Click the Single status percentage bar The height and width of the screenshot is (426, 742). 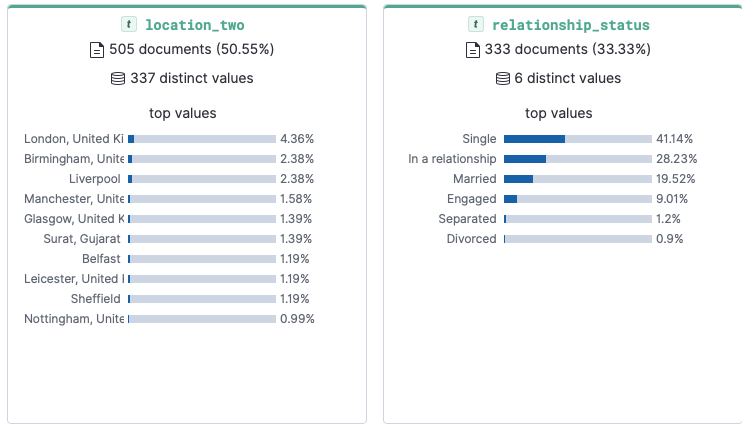[x=577, y=139]
